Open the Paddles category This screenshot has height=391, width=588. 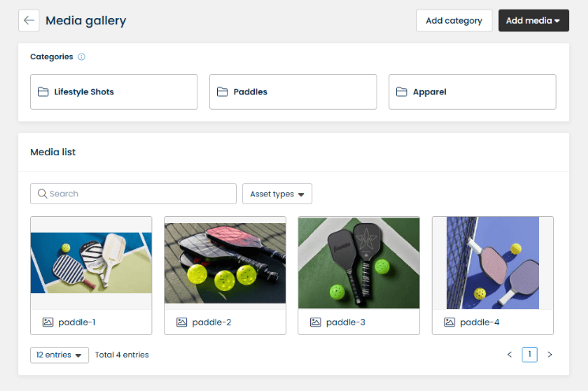[293, 92]
